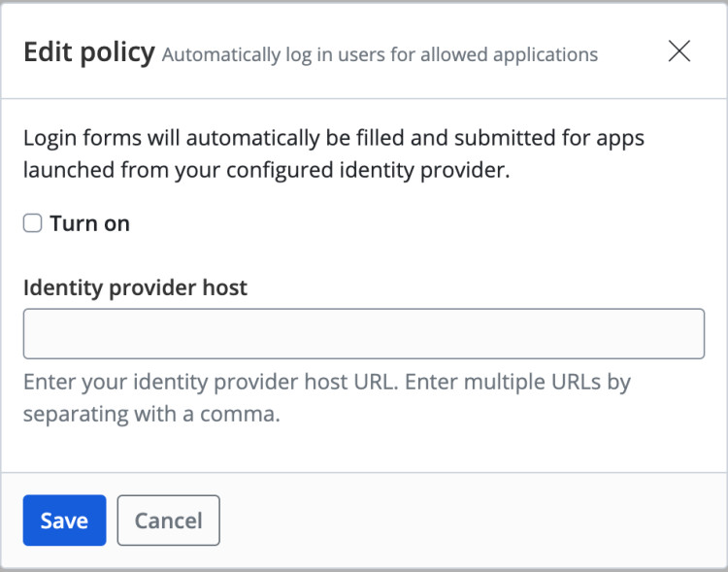This screenshot has height=572, width=728.
Task: Enable the Turn on checkbox
Action: coord(33,223)
